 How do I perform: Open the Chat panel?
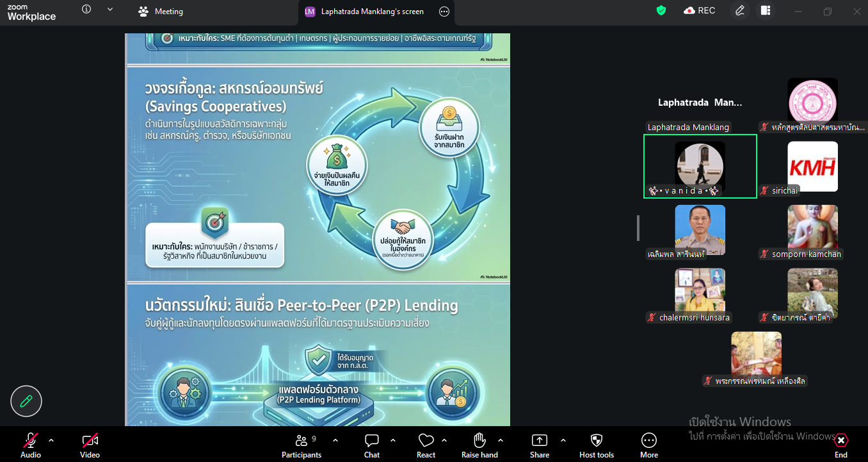pyautogui.click(x=371, y=444)
